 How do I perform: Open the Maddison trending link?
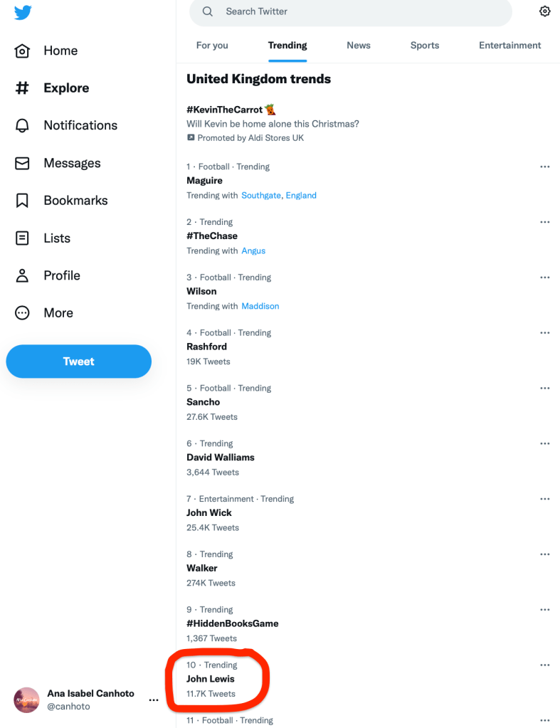coord(260,307)
